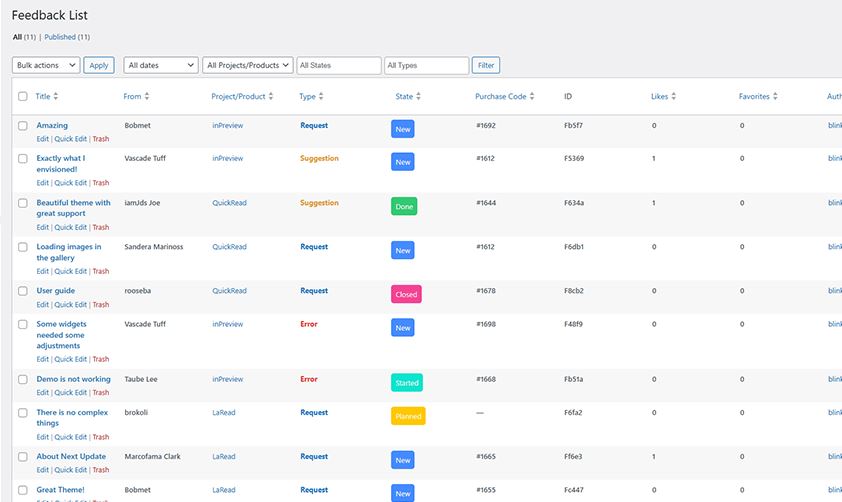Image resolution: width=842 pixels, height=502 pixels.
Task: Sort by State column arrows
Action: pyautogui.click(x=418, y=97)
